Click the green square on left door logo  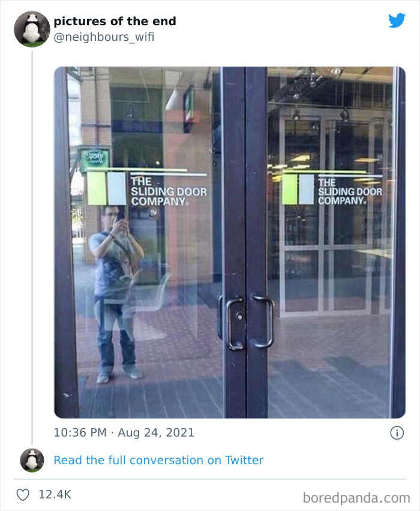[97, 189]
